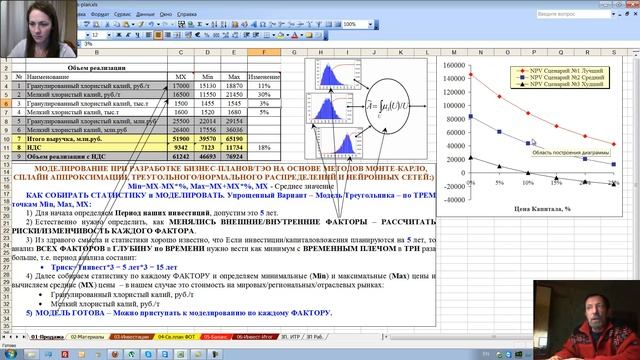Click the blue Средний legend marker

[522, 77]
